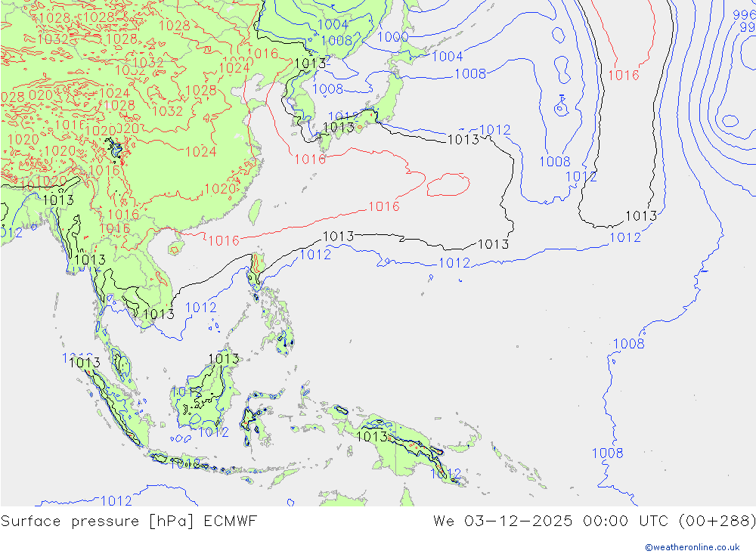Click the blue 1012 label in the South China Sea
The width and height of the screenshot is (756, 554).
click(200, 308)
